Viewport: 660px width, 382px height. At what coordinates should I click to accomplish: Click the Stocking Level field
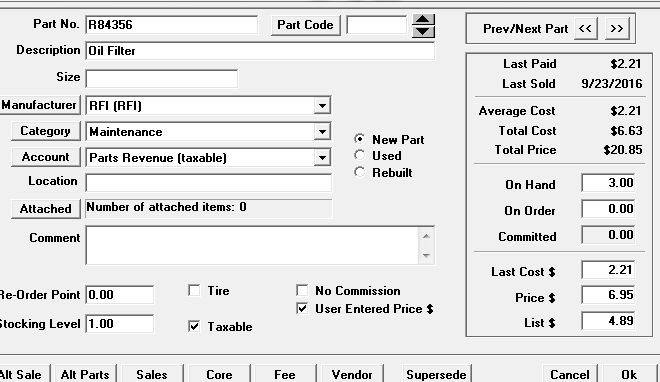pos(120,324)
